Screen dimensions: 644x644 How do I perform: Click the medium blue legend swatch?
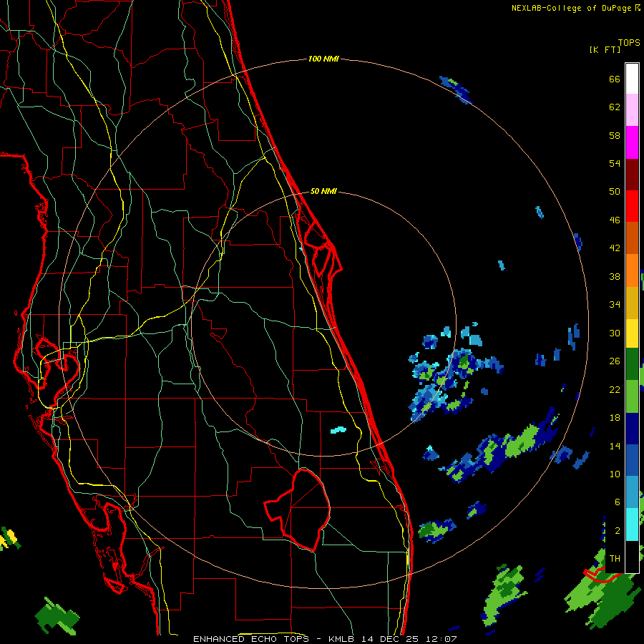pyautogui.click(x=632, y=460)
